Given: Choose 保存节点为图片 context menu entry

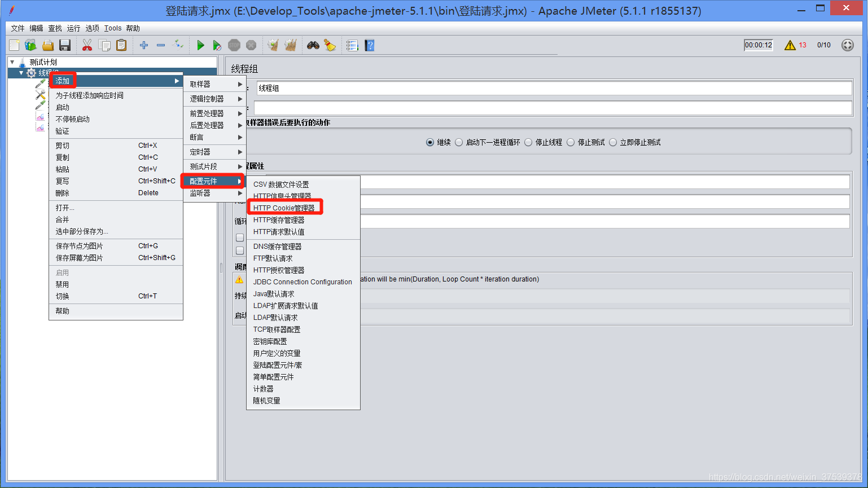Looking at the screenshot, I should point(116,246).
